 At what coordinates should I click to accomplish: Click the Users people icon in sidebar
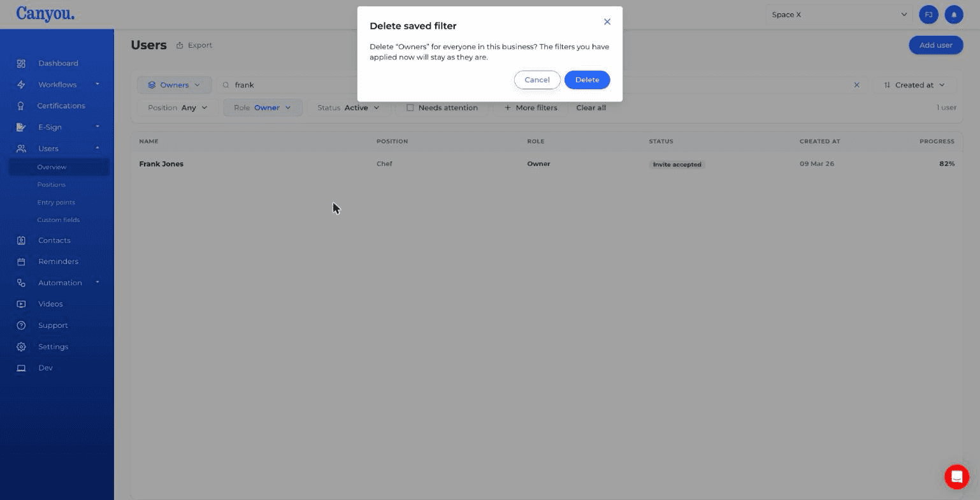pos(21,149)
